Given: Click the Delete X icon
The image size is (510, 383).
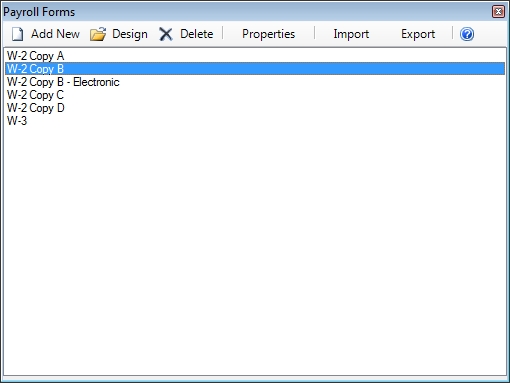Looking at the screenshot, I should coord(166,34).
